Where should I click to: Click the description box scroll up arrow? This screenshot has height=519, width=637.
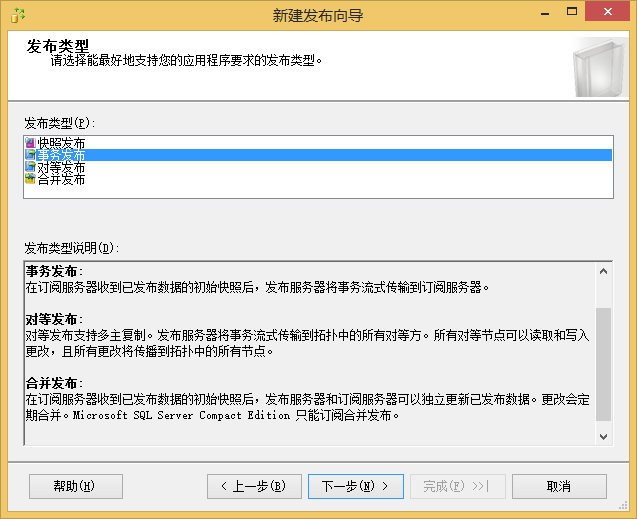(604, 271)
